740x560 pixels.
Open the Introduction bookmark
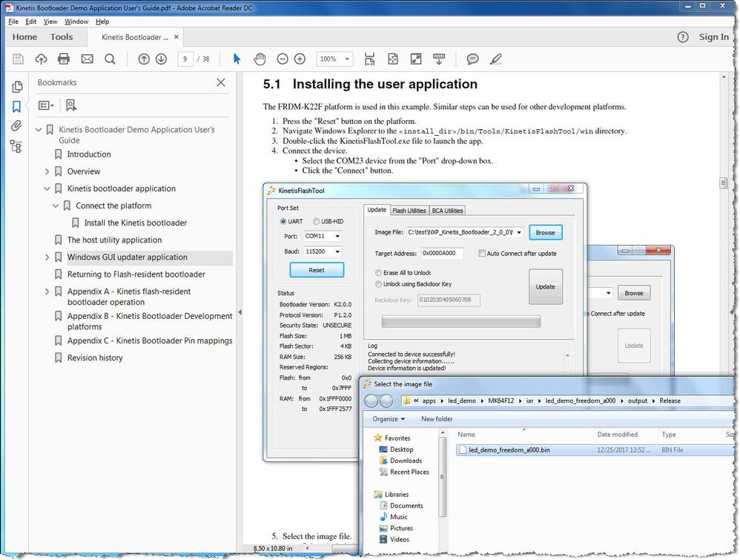tap(89, 154)
